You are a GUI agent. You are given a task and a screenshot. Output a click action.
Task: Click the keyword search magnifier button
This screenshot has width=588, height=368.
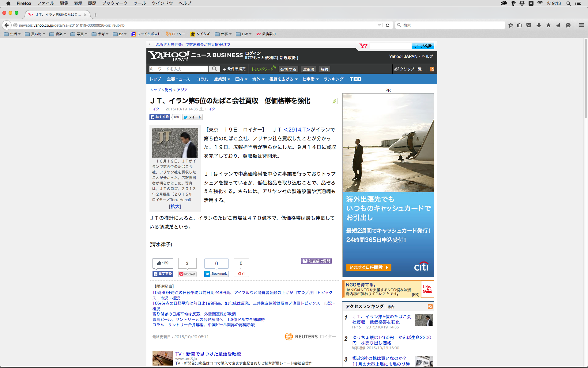(214, 69)
